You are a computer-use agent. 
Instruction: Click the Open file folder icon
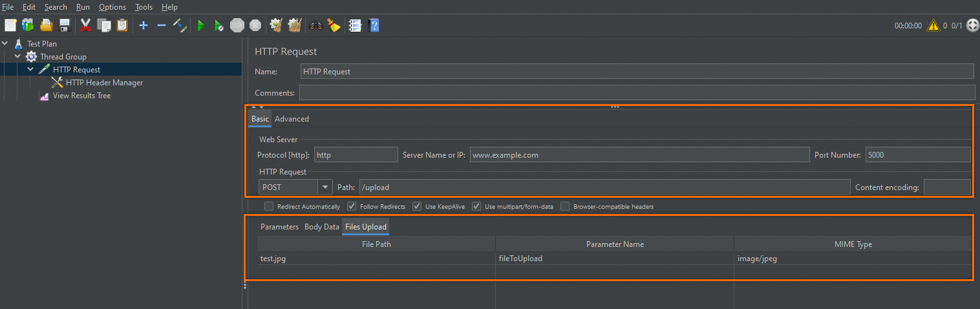coord(47,25)
